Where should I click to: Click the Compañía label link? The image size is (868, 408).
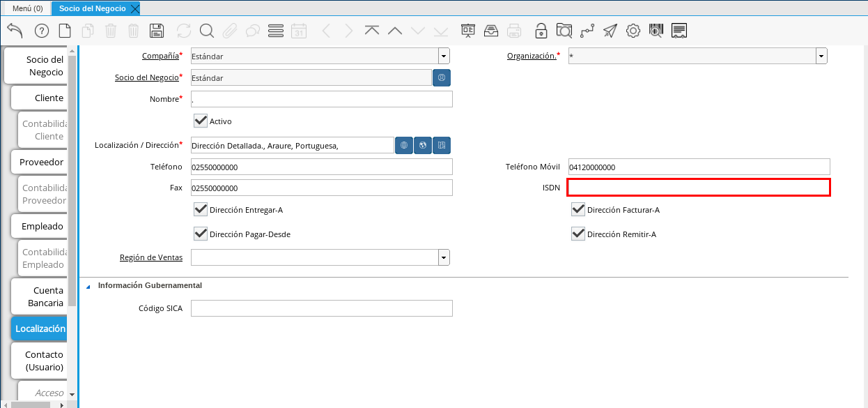pyautogui.click(x=160, y=56)
